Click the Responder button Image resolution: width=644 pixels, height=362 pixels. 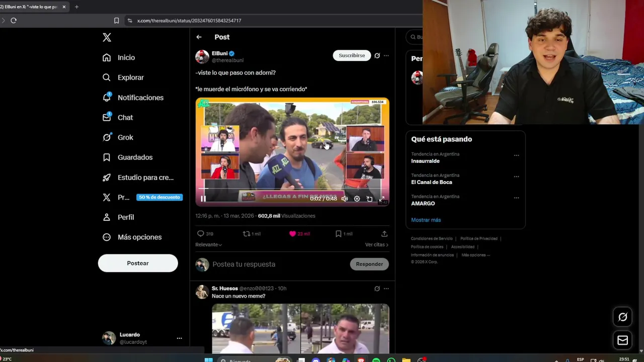click(x=369, y=264)
